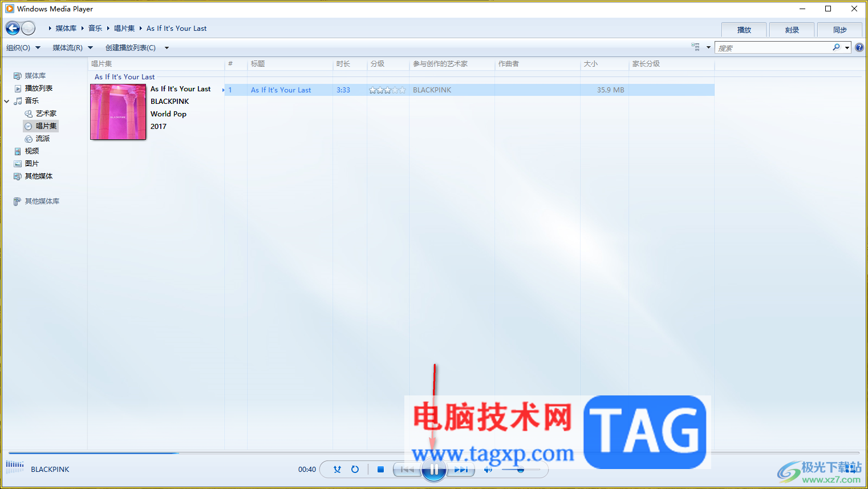Click the magnifier search icon
868x489 pixels.
pos(836,47)
